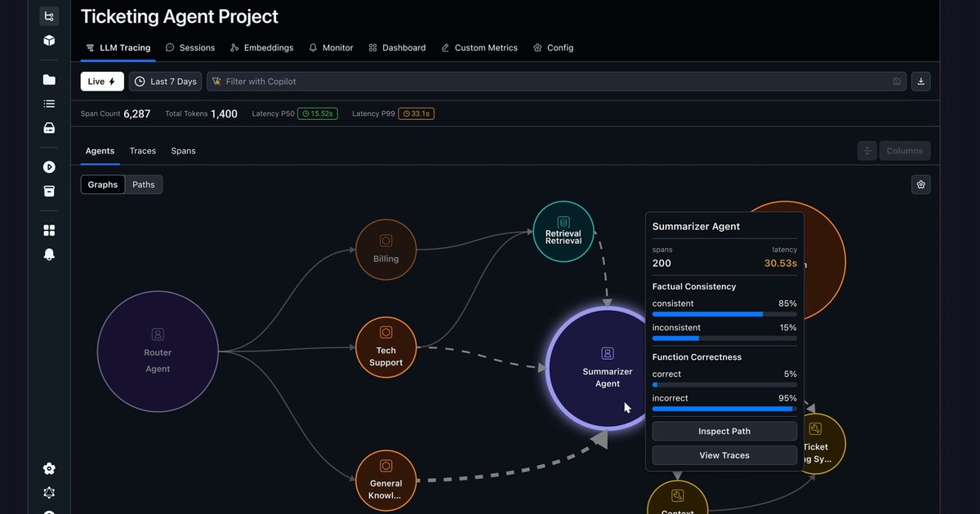Click the Function Correctness heading
Viewport: 980px width, 514px height.
697,357
